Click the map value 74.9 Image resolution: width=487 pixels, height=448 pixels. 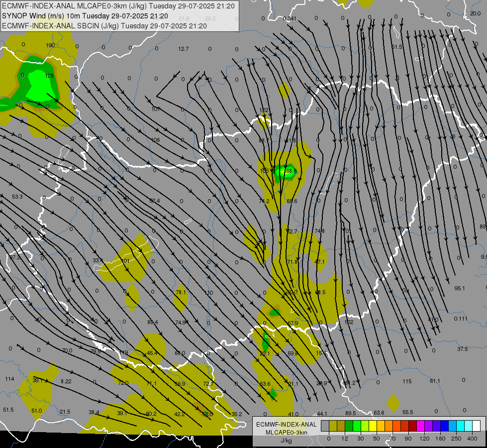point(181,323)
